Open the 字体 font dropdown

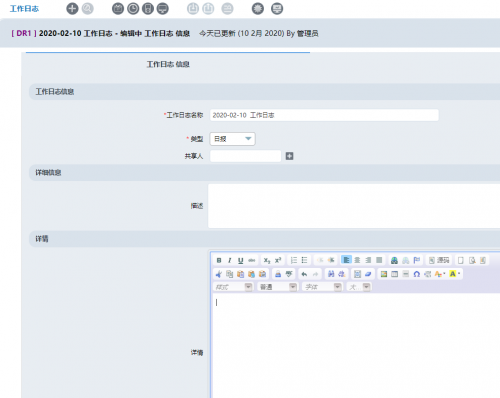(x=323, y=287)
